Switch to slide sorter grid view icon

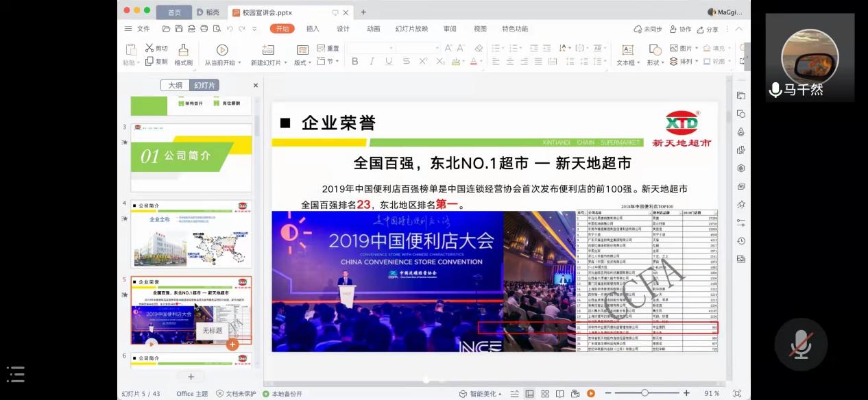[544, 394]
